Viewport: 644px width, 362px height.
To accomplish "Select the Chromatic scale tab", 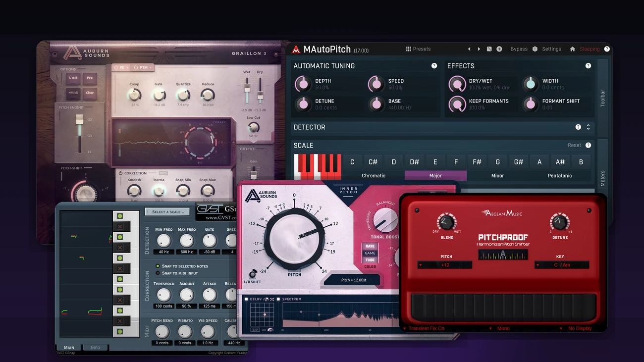I will click(x=374, y=176).
